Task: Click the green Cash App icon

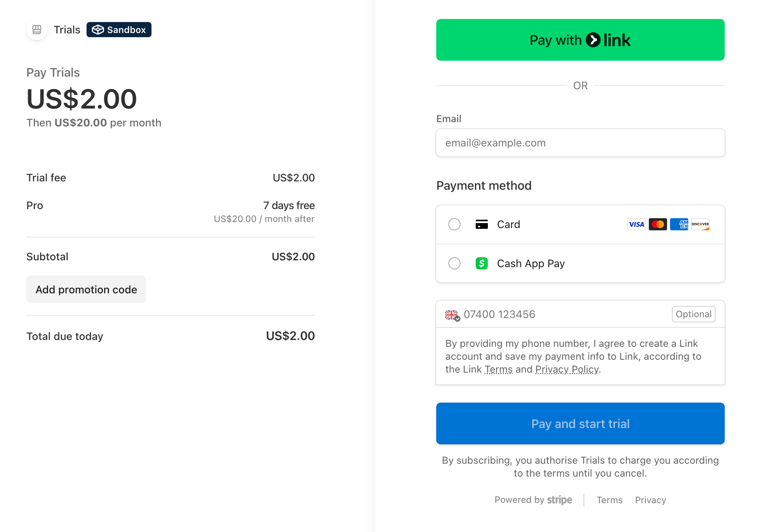Action: [x=481, y=263]
